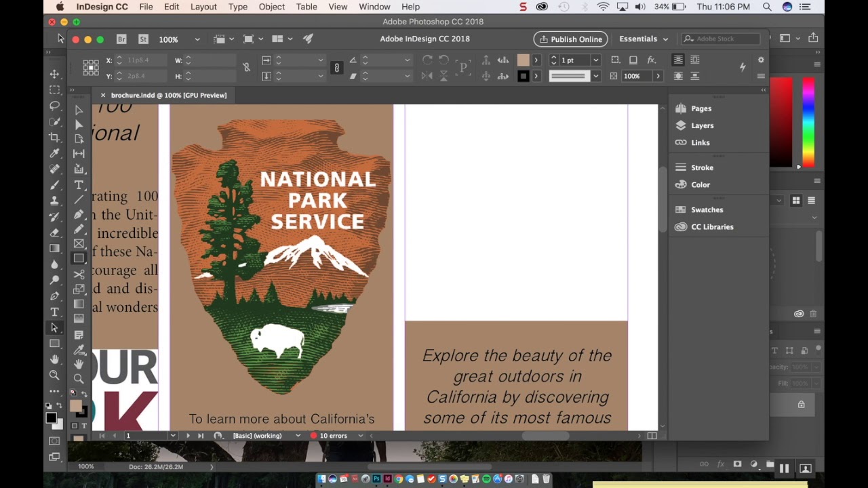
Task: Click the tan fill color swatch
Action: coord(523,60)
